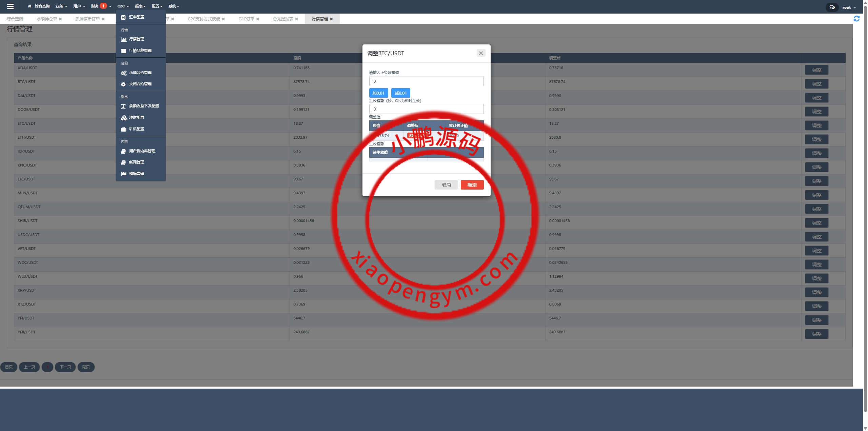The height and width of the screenshot is (431, 868).
Task: Click the 行情管理 bar chart icon
Action: click(123, 39)
